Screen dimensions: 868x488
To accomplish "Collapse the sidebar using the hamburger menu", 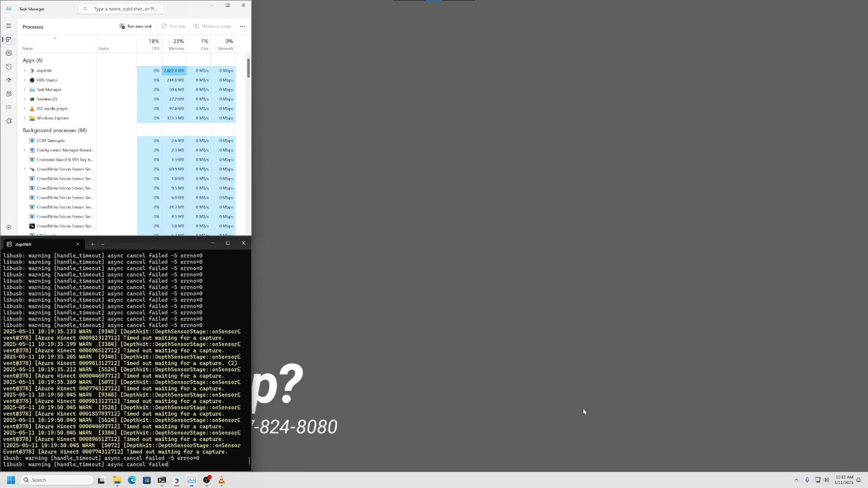I will [x=9, y=26].
